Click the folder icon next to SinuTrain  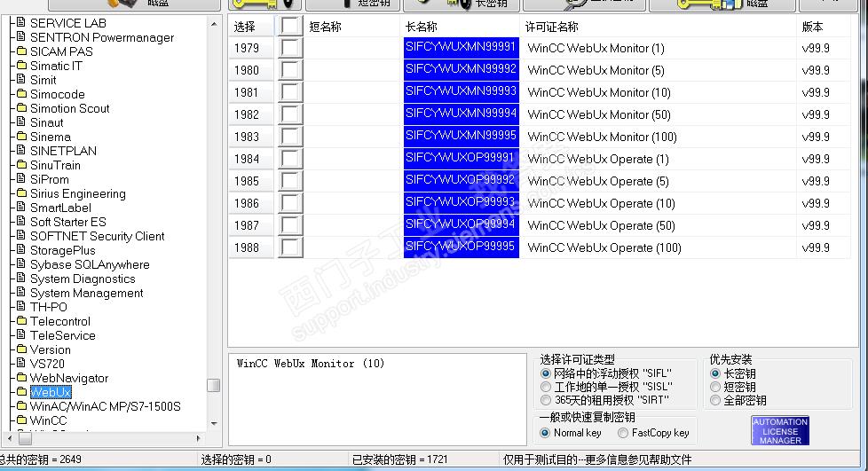pos(21,165)
